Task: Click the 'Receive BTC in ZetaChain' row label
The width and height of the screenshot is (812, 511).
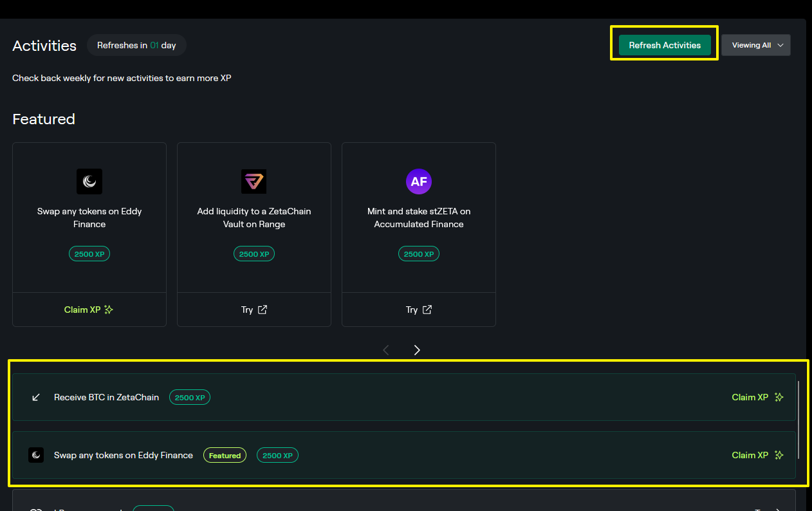Action: 106,397
